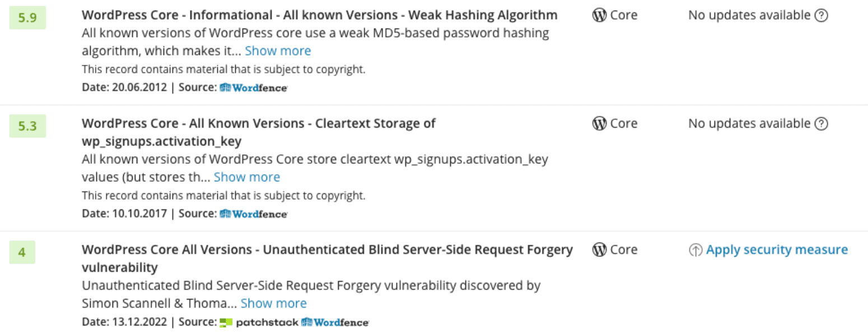Click WordPress Core icon in Weak Hashing row
Image resolution: width=868 pixels, height=336 pixels.
pos(599,16)
